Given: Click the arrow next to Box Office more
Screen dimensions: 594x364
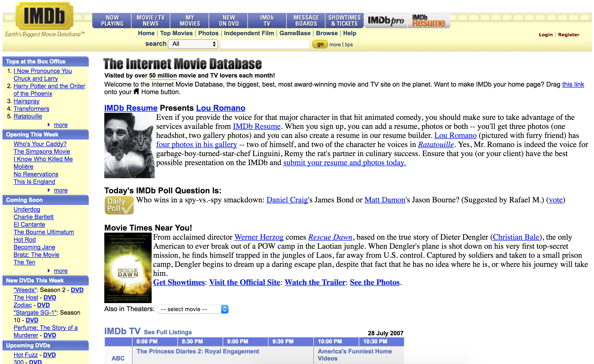Looking at the screenshot, I should coord(49,125).
